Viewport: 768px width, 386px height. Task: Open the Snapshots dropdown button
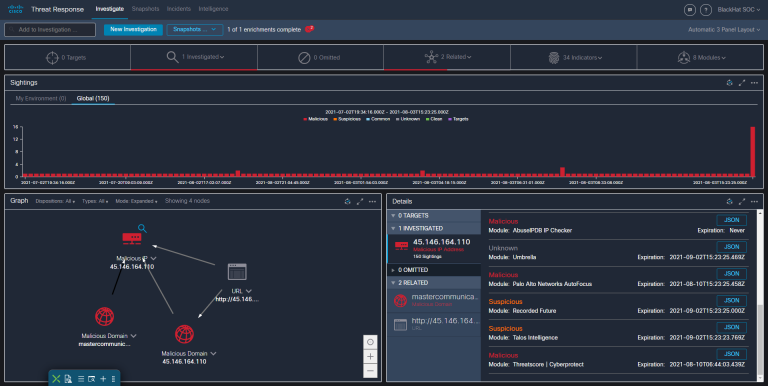tap(194, 29)
